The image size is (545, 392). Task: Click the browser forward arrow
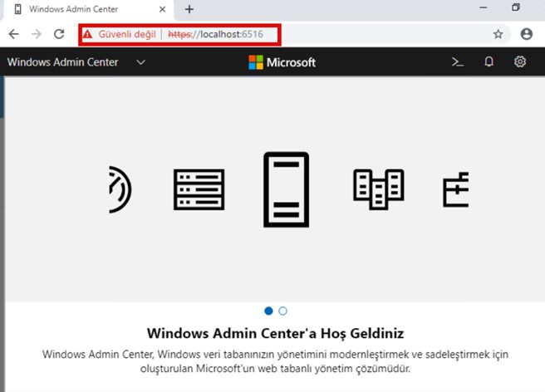[x=37, y=34]
